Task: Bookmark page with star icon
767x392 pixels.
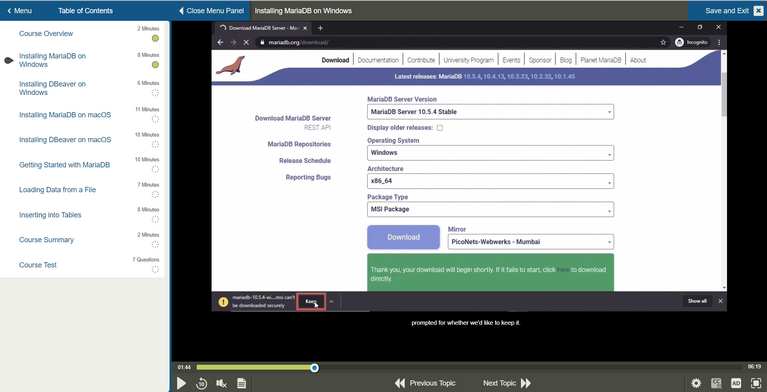Action: (x=663, y=43)
